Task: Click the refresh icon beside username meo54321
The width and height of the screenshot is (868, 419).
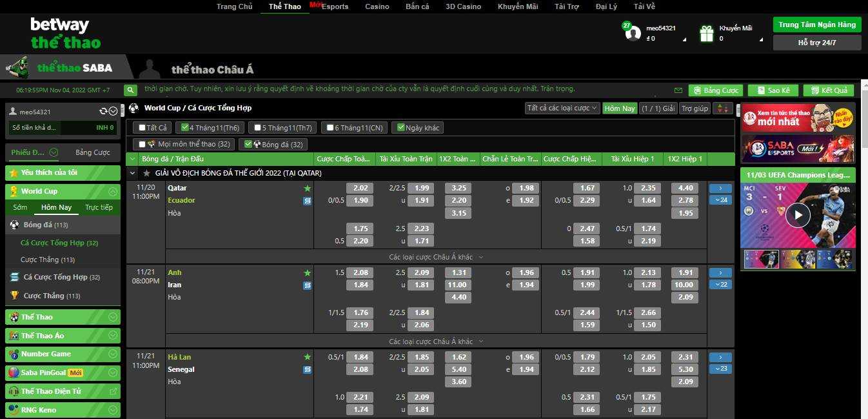Action: click(103, 112)
